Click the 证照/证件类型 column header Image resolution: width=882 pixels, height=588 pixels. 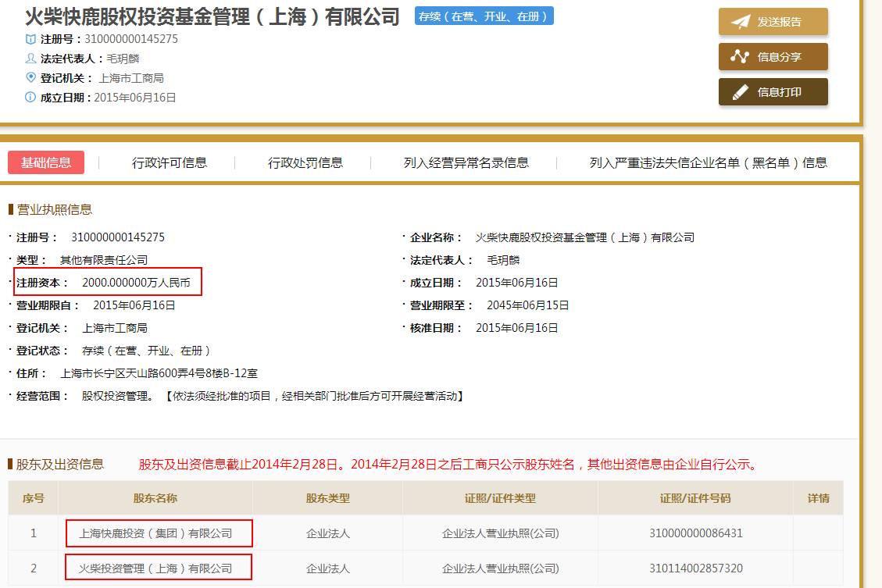[500, 499]
